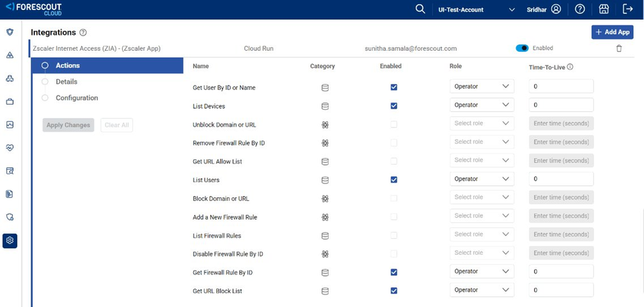Viewport: 644px width, 307px height.
Task: Open the help question mark icon in header
Action: (x=580, y=9)
